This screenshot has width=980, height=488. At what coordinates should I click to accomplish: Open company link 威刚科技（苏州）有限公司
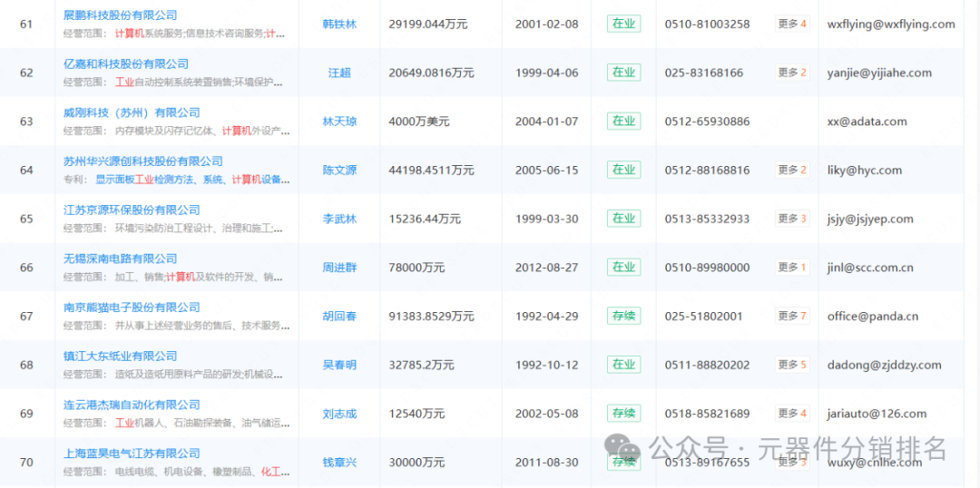pos(132,112)
